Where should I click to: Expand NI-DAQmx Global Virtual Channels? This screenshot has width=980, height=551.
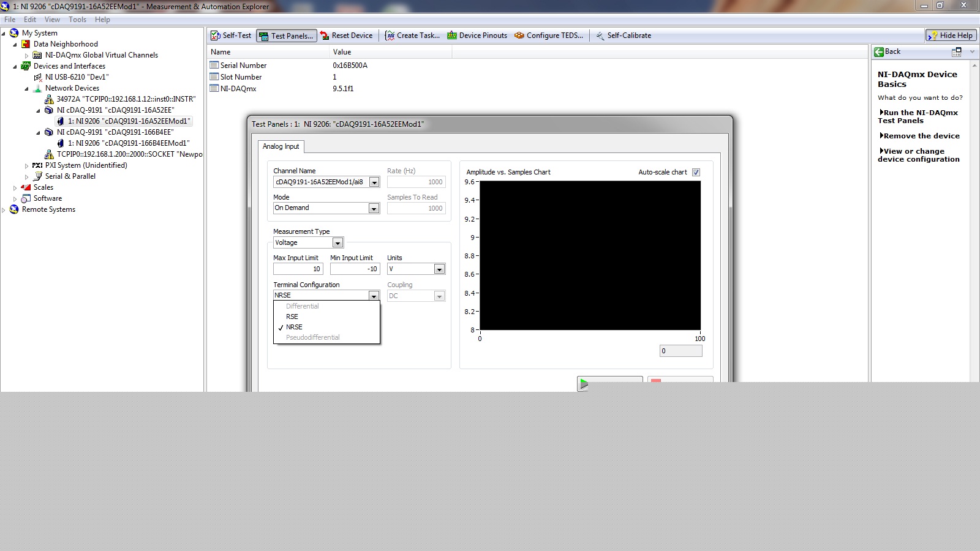(x=27, y=55)
